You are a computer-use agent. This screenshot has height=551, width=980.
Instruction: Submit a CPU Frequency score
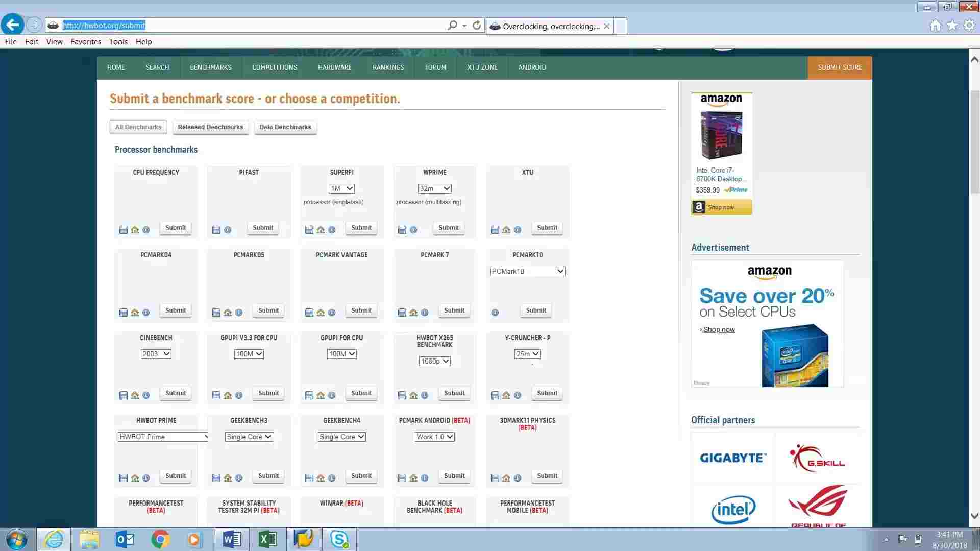tap(176, 228)
